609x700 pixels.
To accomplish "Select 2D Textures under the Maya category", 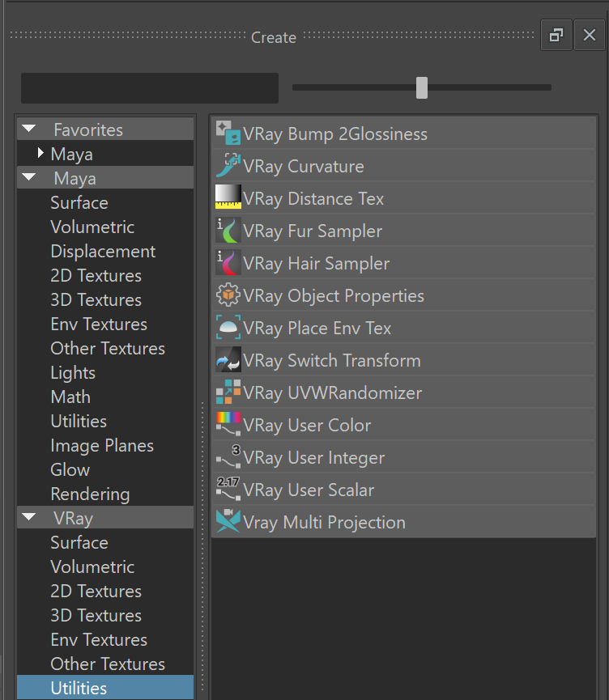I will (96, 275).
